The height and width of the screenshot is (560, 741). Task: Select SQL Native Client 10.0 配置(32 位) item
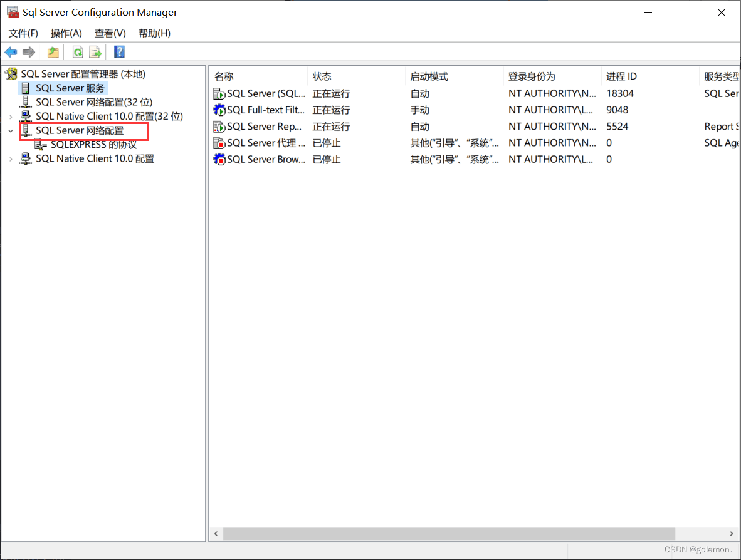pyautogui.click(x=109, y=116)
